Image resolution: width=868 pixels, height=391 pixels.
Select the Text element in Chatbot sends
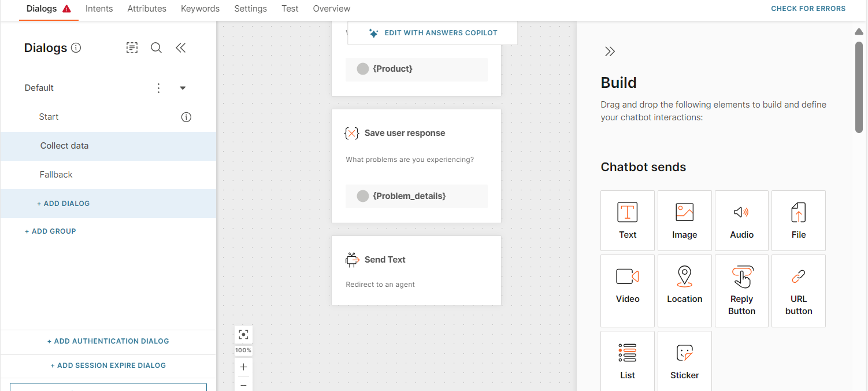(627, 220)
